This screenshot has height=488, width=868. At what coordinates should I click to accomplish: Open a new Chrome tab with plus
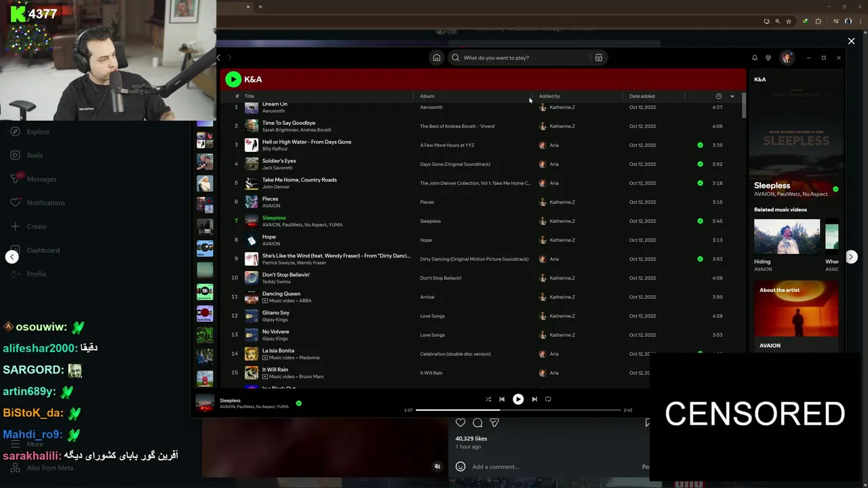[260, 7]
